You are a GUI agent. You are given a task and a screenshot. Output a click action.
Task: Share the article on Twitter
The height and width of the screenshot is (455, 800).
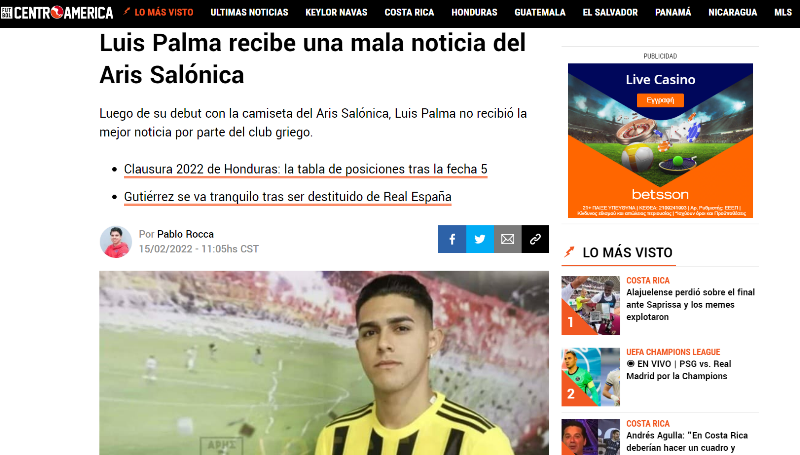click(480, 239)
